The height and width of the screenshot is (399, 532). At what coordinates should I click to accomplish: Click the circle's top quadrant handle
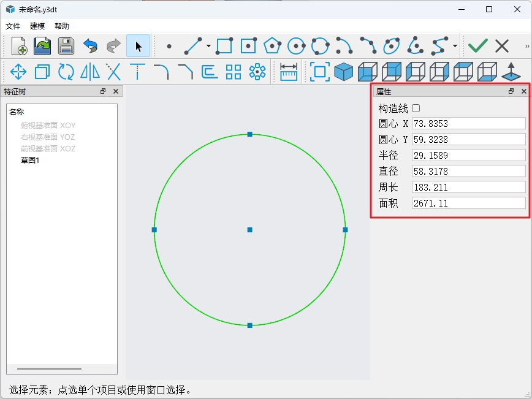coord(249,134)
